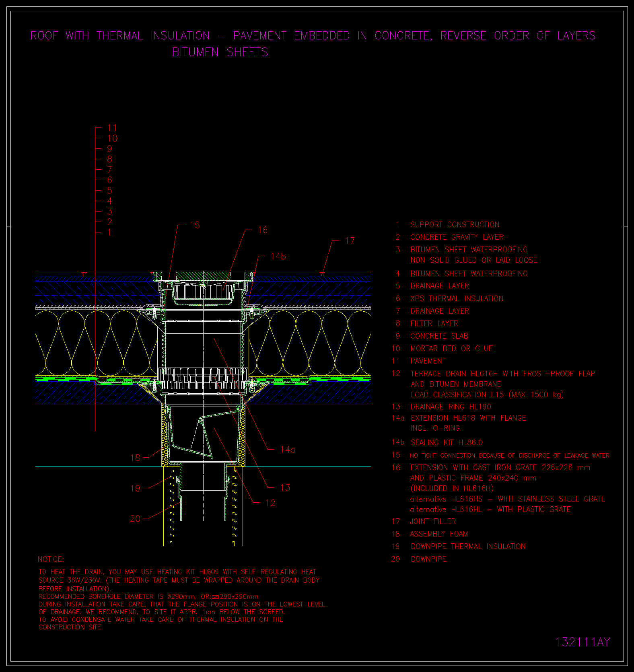634x672 pixels.
Task: Click callout label 20 left of the downpipe
Action: tap(135, 518)
